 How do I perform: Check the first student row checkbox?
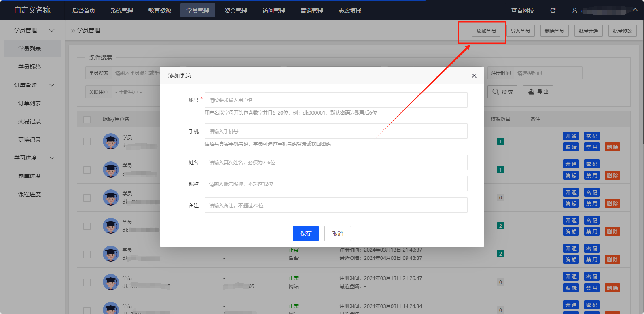[x=87, y=141]
